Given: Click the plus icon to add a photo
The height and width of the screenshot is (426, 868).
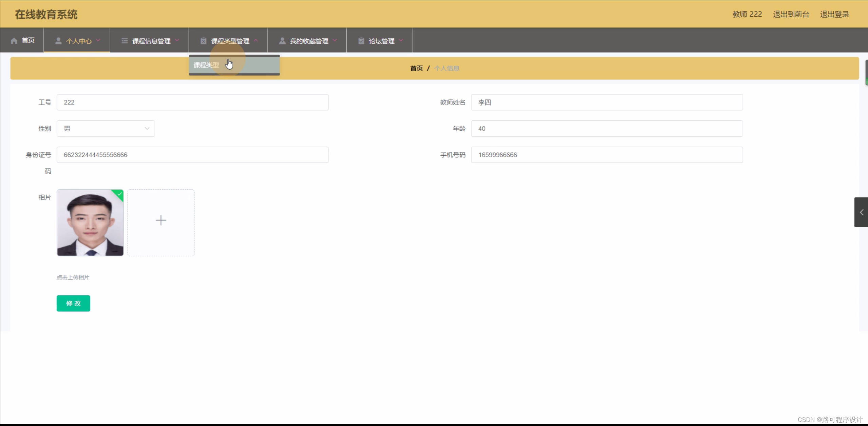Looking at the screenshot, I should tap(161, 220).
